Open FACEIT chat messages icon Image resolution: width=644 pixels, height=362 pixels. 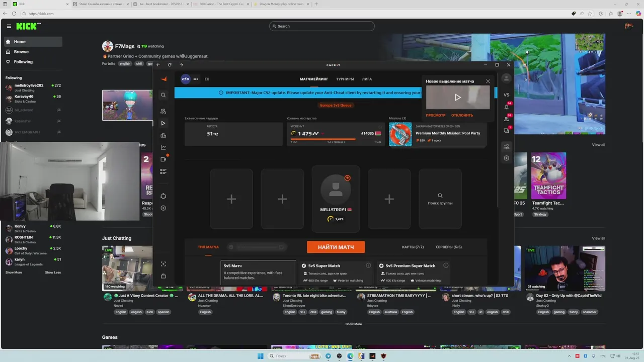point(506,131)
